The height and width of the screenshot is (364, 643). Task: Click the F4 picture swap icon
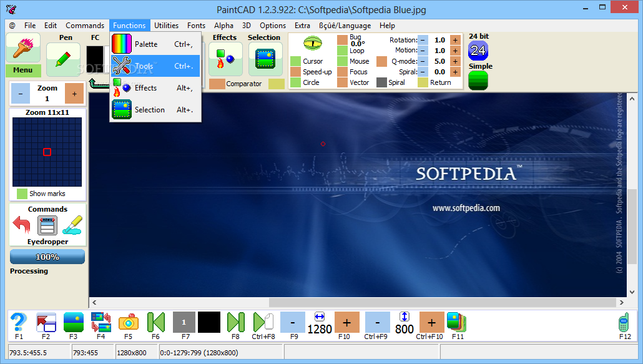click(101, 322)
